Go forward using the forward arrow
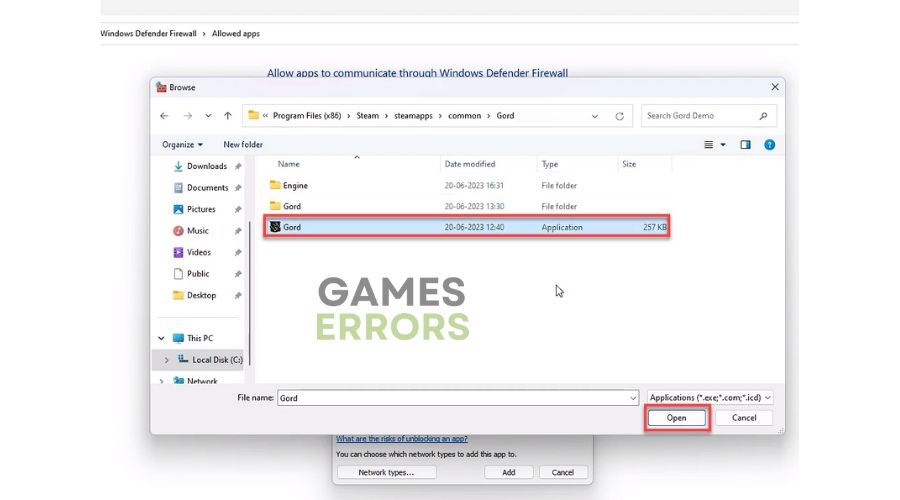Screen dimensions: 900x500 (188, 116)
